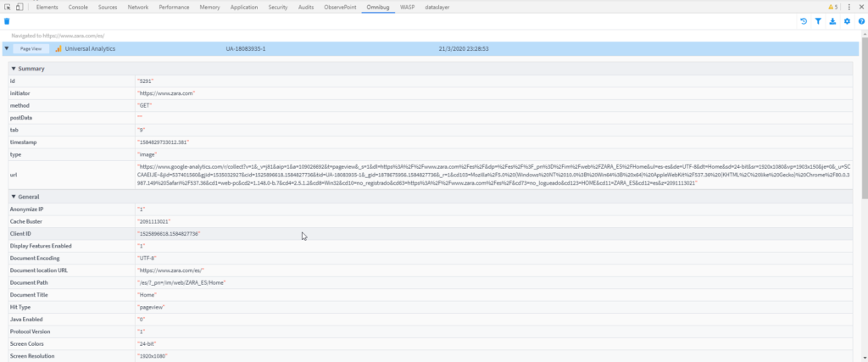The width and height of the screenshot is (868, 362).
Task: Clear all requests with the trash icon
Action: pyautogui.click(x=7, y=21)
